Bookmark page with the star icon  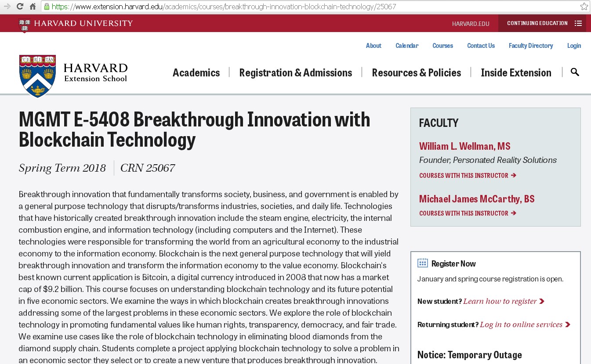pyautogui.click(x=584, y=6)
